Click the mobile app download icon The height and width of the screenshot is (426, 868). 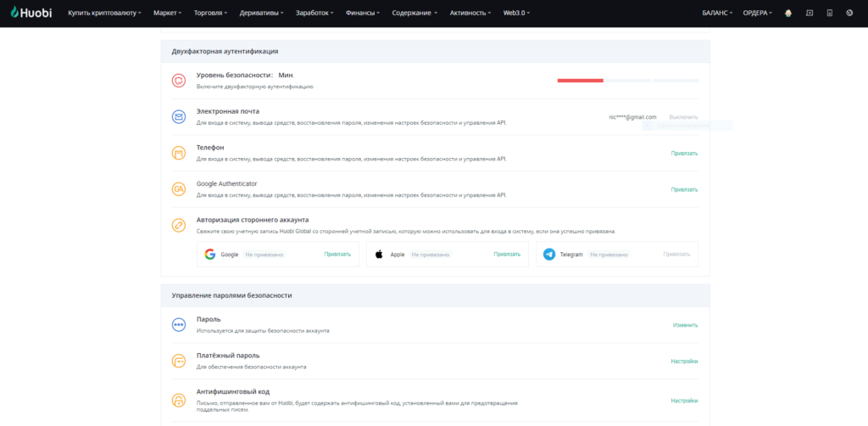829,14
